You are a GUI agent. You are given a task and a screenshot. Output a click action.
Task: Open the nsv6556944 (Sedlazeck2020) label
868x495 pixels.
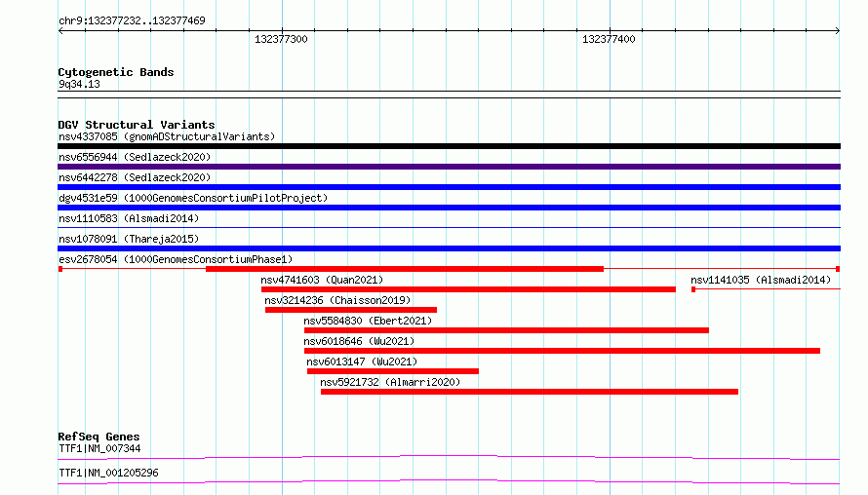click(x=135, y=157)
